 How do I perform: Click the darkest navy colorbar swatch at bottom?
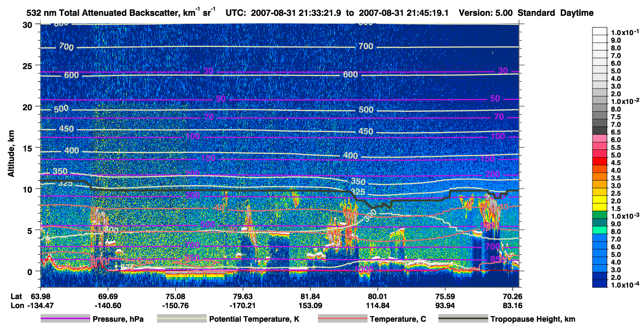click(x=600, y=283)
